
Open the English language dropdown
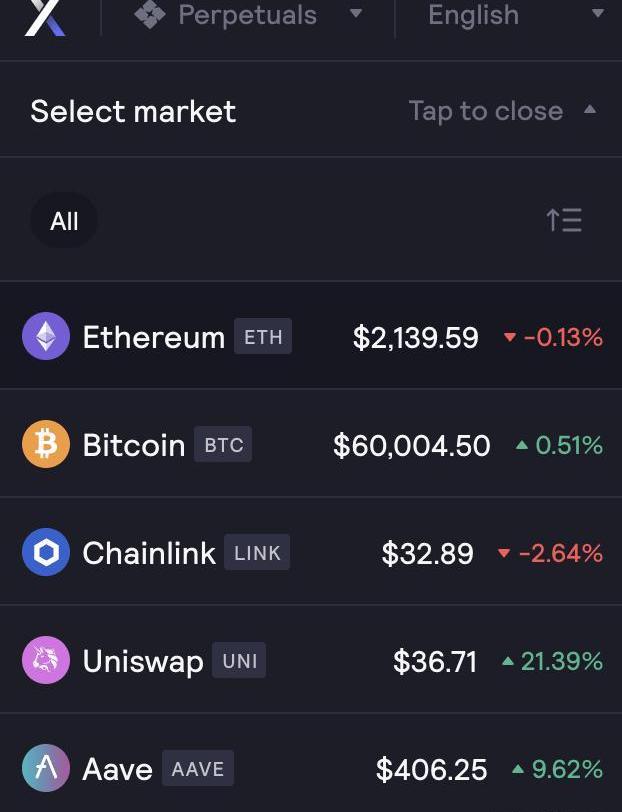(515, 15)
